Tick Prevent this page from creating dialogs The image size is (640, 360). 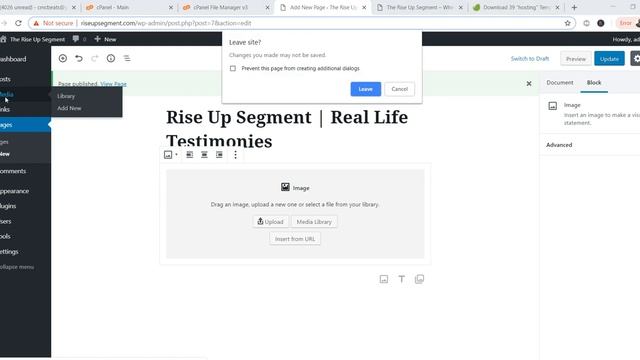(x=233, y=68)
